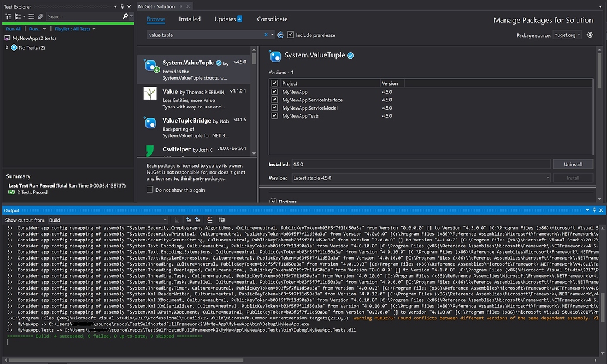
Task: Click the list view icon in Test Explorer
Action: pyautogui.click(x=31, y=16)
